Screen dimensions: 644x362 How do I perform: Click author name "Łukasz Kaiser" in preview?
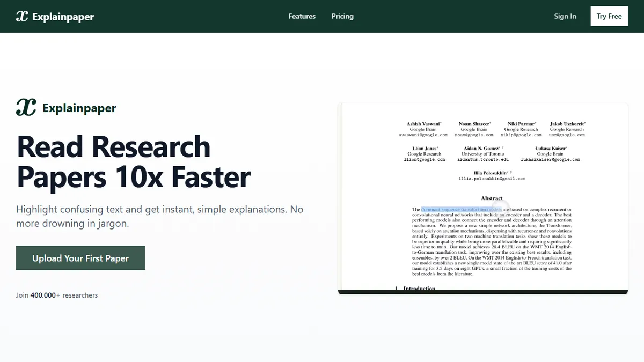551,148
